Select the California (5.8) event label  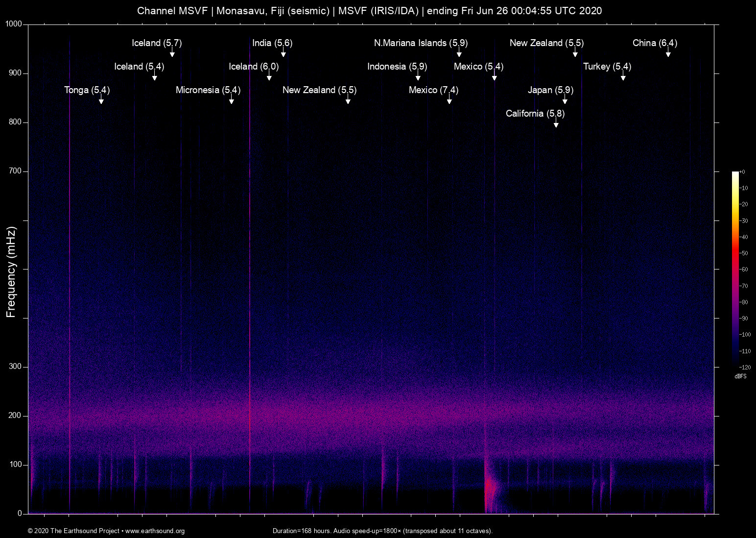pyautogui.click(x=535, y=114)
